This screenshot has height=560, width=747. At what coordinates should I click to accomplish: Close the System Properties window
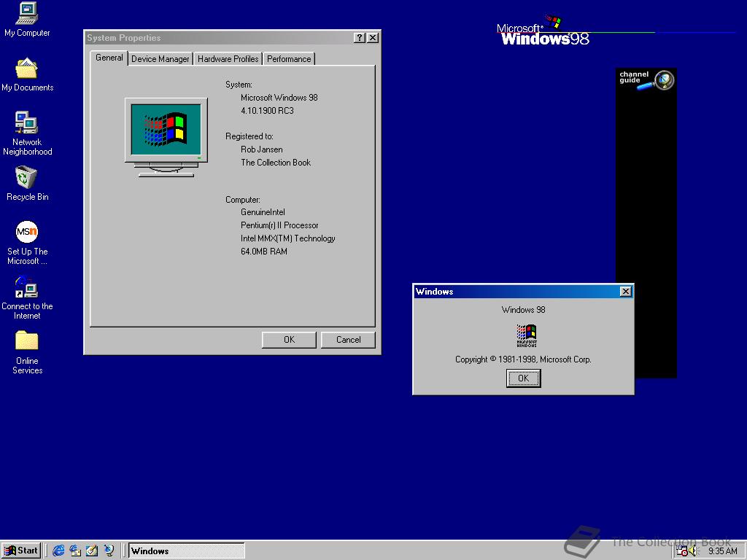click(373, 38)
